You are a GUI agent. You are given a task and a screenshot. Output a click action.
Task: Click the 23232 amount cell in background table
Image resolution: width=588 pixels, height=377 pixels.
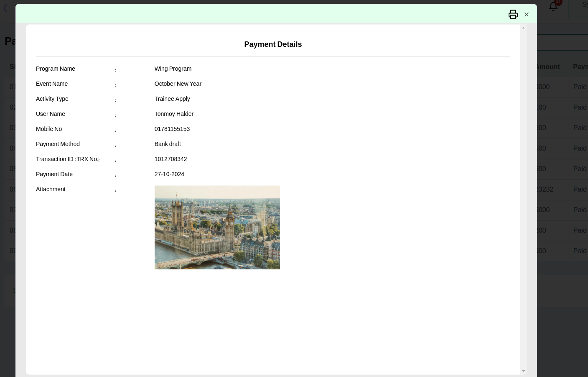[x=545, y=190]
